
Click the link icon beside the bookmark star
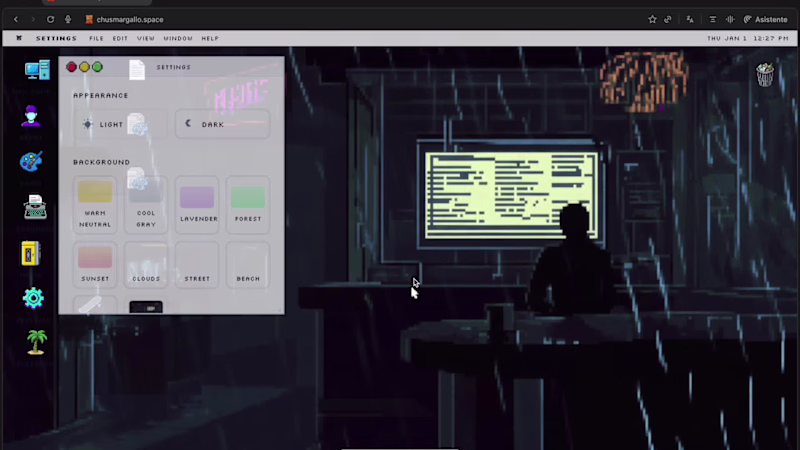point(668,19)
